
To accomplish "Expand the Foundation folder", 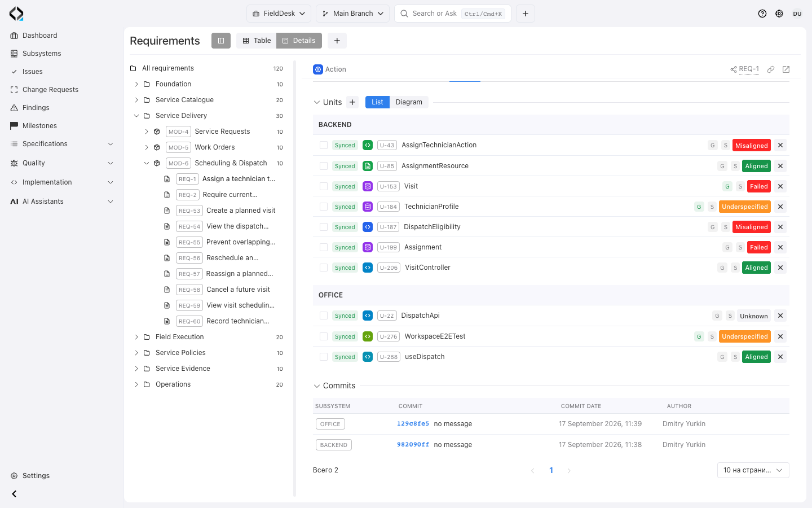I will [x=136, y=84].
